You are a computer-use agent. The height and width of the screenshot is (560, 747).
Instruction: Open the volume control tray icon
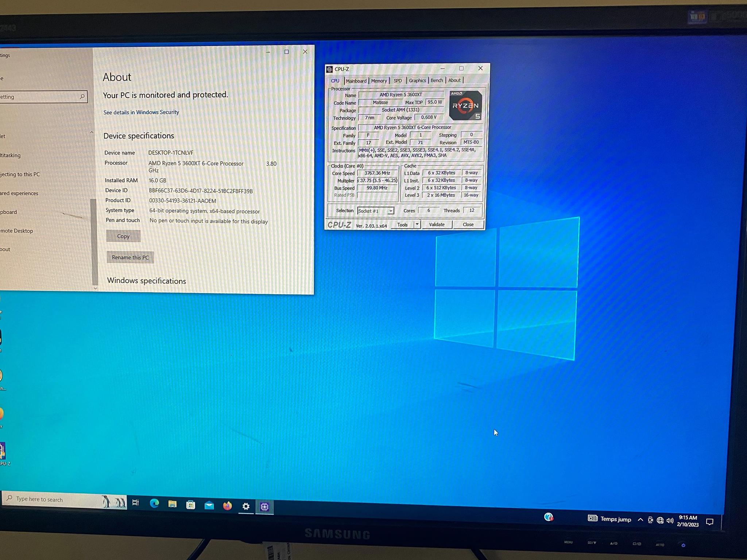pos(670,521)
